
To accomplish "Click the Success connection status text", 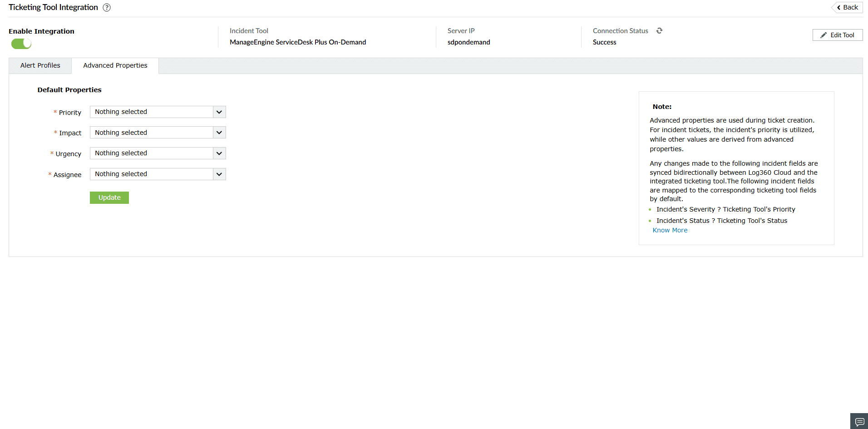I will (x=604, y=42).
